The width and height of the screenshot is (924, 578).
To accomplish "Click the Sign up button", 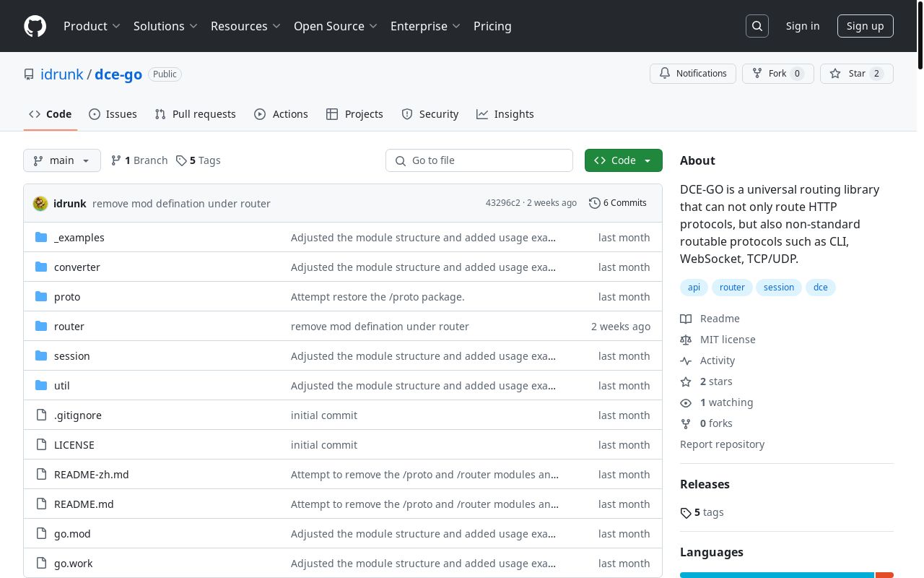I will [x=865, y=26].
